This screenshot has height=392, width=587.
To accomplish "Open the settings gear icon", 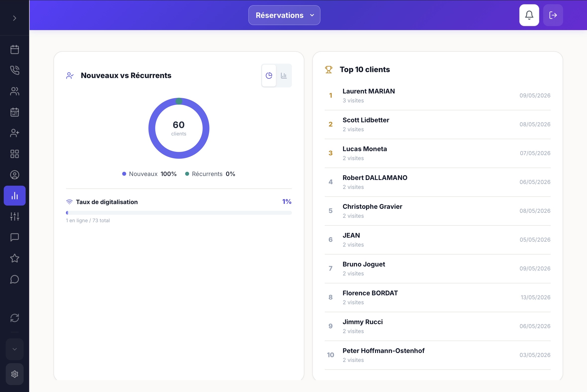I will click(14, 374).
